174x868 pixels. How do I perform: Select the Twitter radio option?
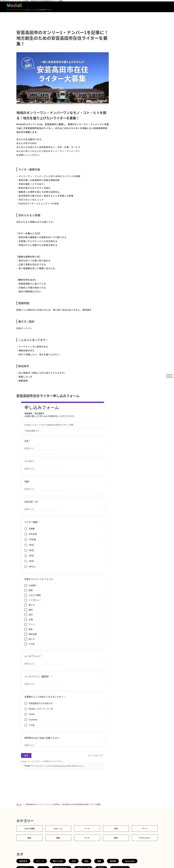pos(26,714)
